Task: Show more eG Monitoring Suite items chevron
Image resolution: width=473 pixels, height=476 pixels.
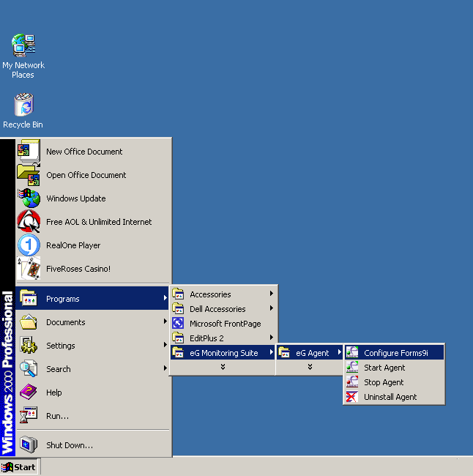Action: 310,367
